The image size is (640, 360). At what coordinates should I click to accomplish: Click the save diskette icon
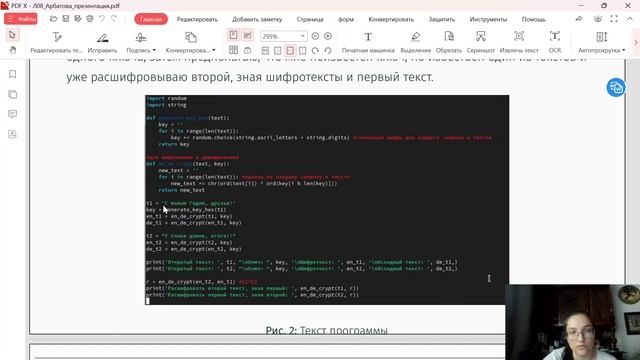[x=66, y=19]
